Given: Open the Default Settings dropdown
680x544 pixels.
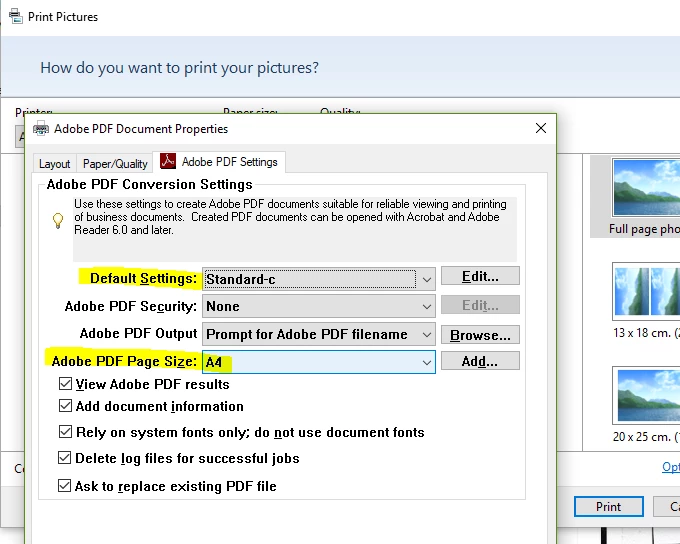Looking at the screenshot, I should pos(319,279).
